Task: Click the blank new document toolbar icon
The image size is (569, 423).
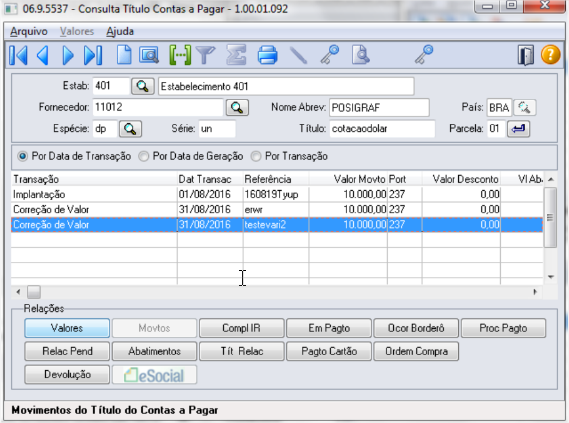Action: pos(124,55)
